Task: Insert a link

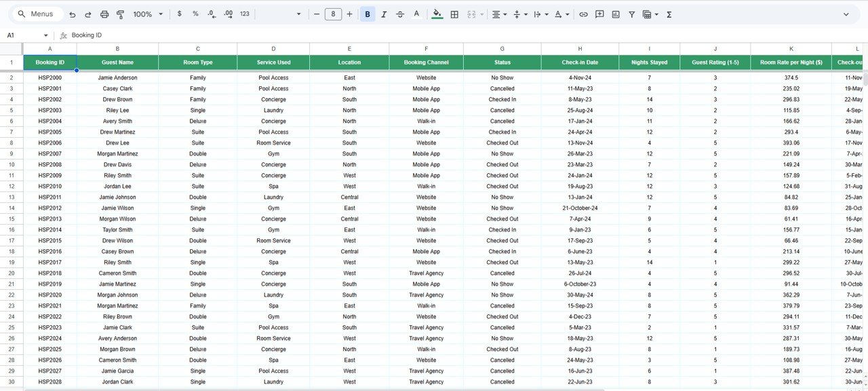Action: coord(583,14)
